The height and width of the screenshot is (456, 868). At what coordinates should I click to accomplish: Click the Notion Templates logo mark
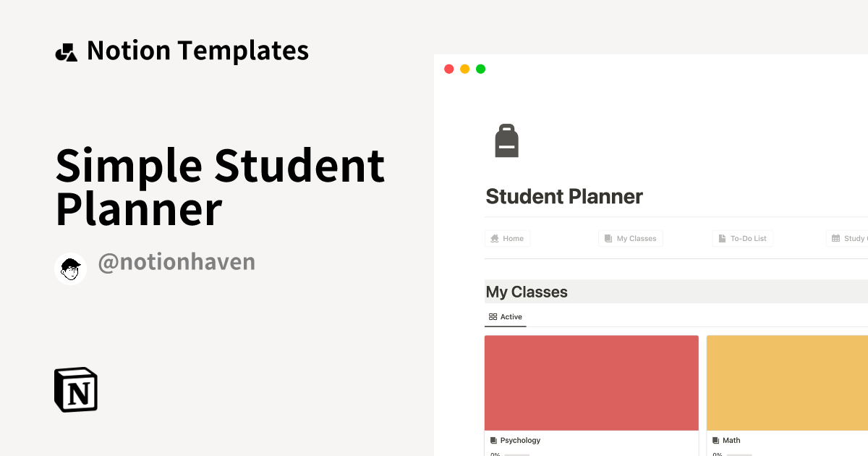click(66, 50)
